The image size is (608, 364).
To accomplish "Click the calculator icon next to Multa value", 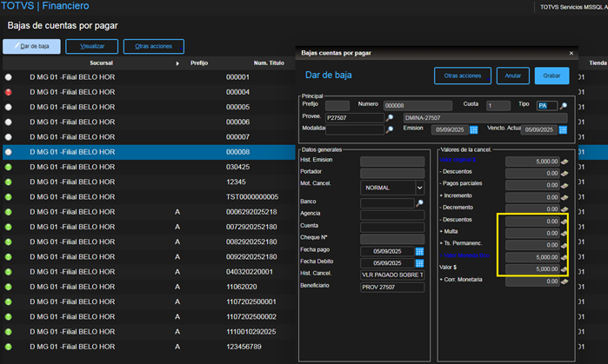I will (x=565, y=234).
